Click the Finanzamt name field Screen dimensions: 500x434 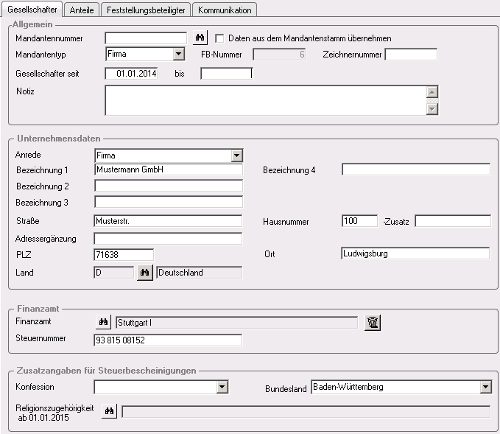237,323
